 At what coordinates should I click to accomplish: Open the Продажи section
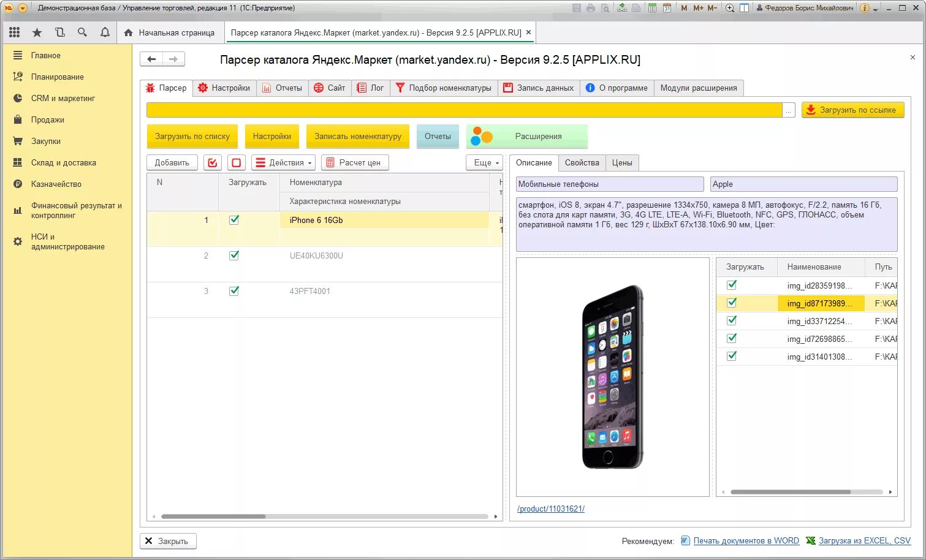[48, 119]
